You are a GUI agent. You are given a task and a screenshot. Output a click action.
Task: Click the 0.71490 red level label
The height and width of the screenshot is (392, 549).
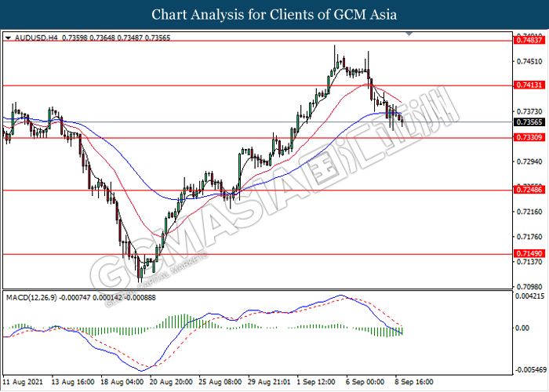point(529,253)
